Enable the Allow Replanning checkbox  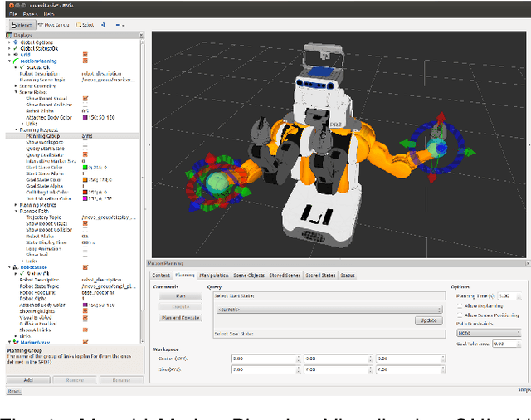tap(460, 306)
